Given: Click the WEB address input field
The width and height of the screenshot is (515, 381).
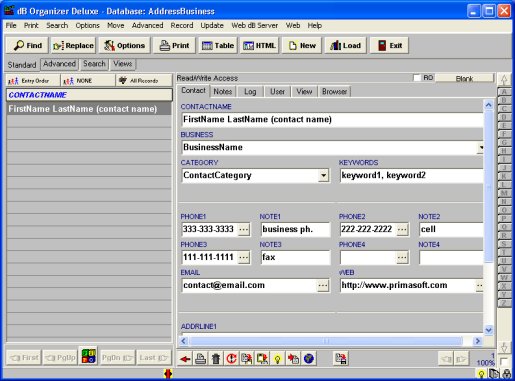Looking at the screenshot, I should [407, 285].
